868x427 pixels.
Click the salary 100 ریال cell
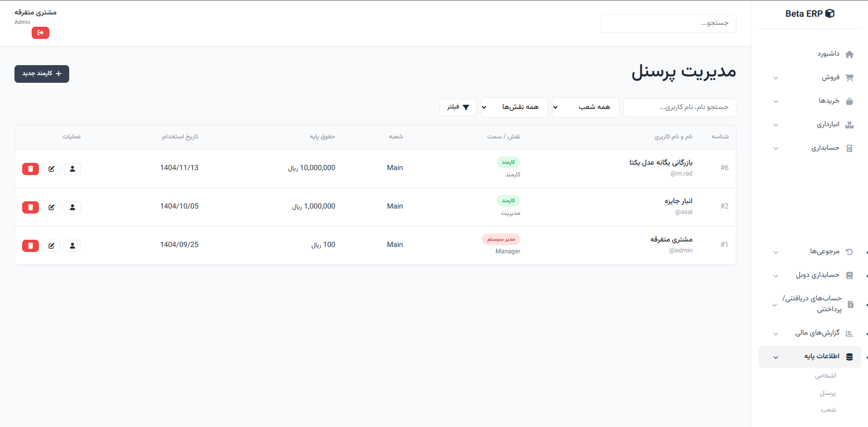coord(323,245)
